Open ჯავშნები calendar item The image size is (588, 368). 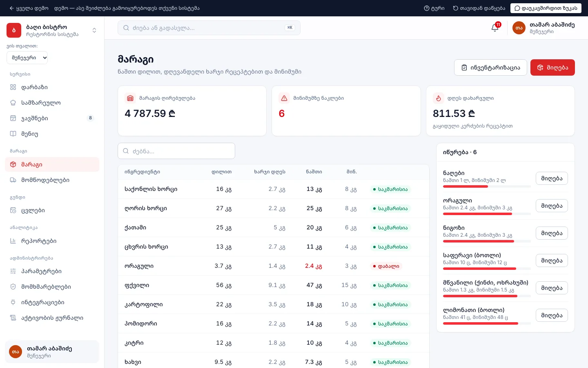tap(52, 118)
